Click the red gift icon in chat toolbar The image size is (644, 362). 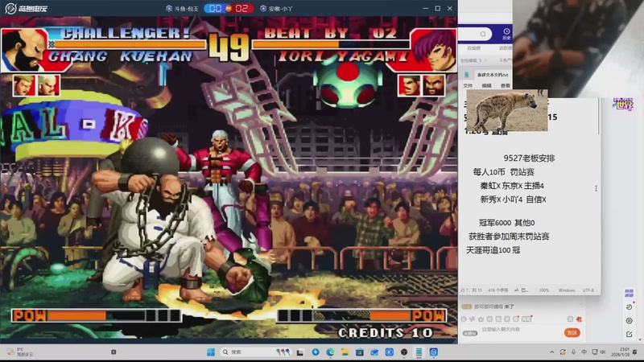click(579, 319)
